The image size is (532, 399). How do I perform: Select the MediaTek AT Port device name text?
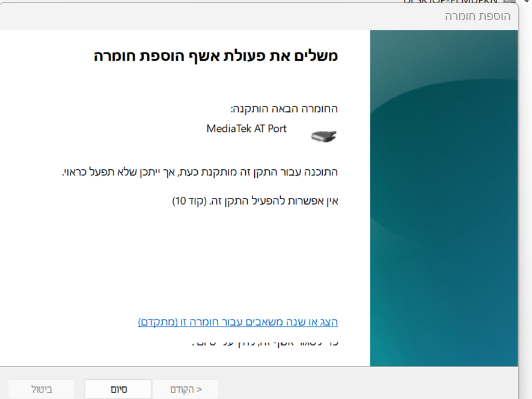pyautogui.click(x=246, y=128)
